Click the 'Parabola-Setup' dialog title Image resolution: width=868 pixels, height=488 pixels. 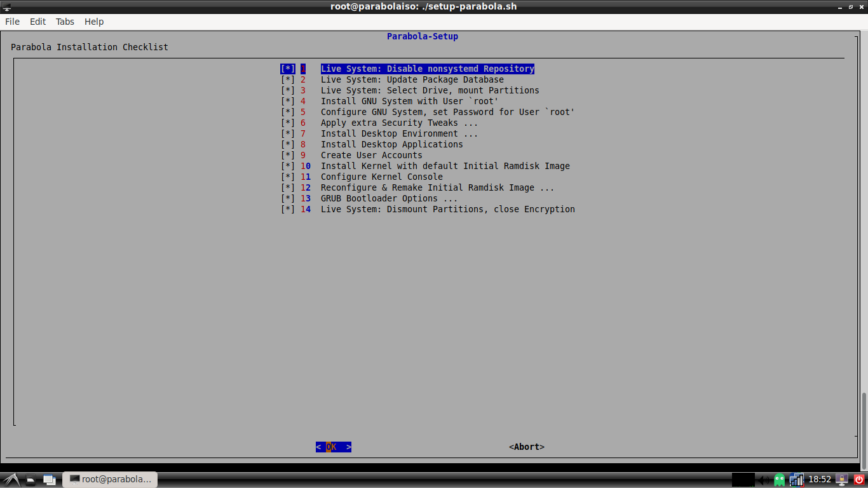423,36
